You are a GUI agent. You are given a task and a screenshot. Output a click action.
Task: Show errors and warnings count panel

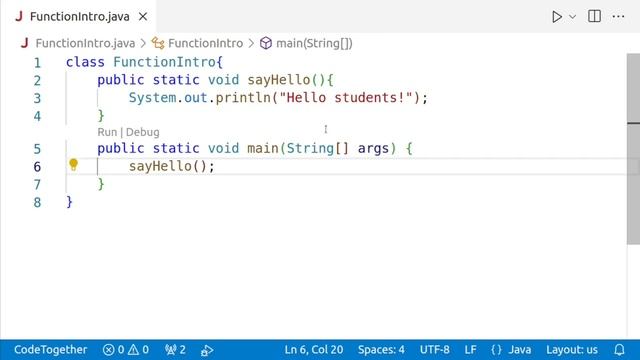point(126,350)
